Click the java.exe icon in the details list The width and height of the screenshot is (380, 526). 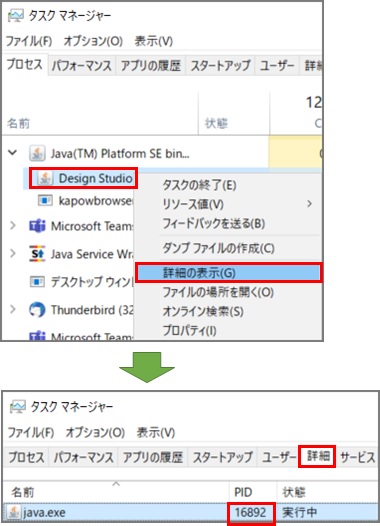pos(14,512)
